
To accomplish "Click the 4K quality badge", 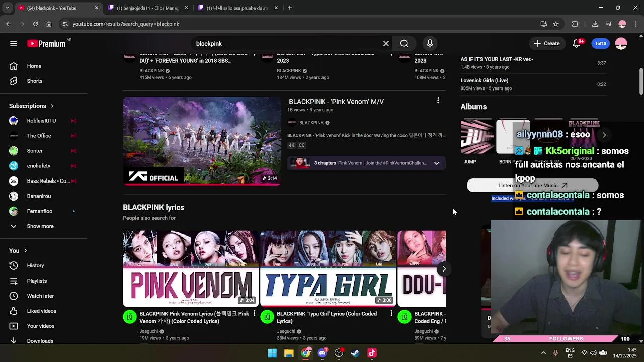I will pyautogui.click(x=291, y=145).
